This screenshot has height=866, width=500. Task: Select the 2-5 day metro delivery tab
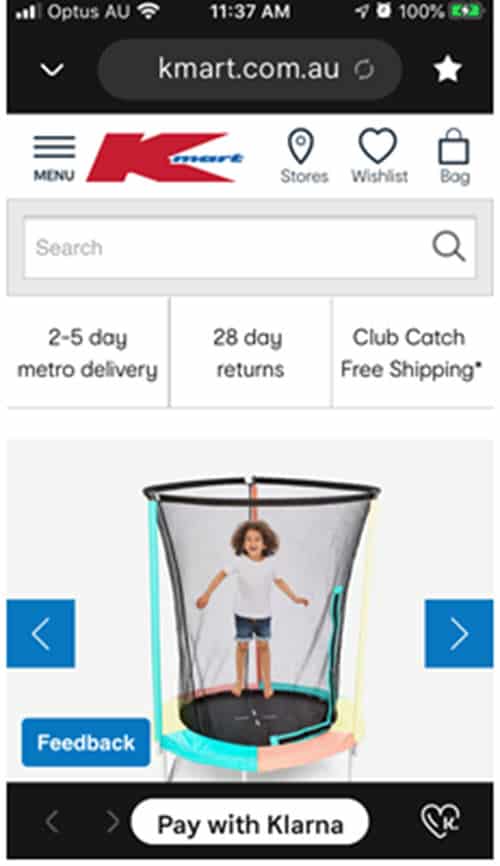pyautogui.click(x=88, y=353)
